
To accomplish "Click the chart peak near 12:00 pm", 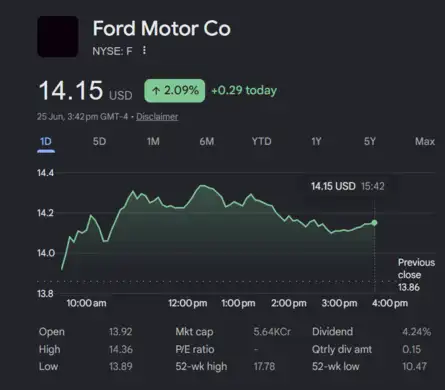I will pyautogui.click(x=202, y=185).
